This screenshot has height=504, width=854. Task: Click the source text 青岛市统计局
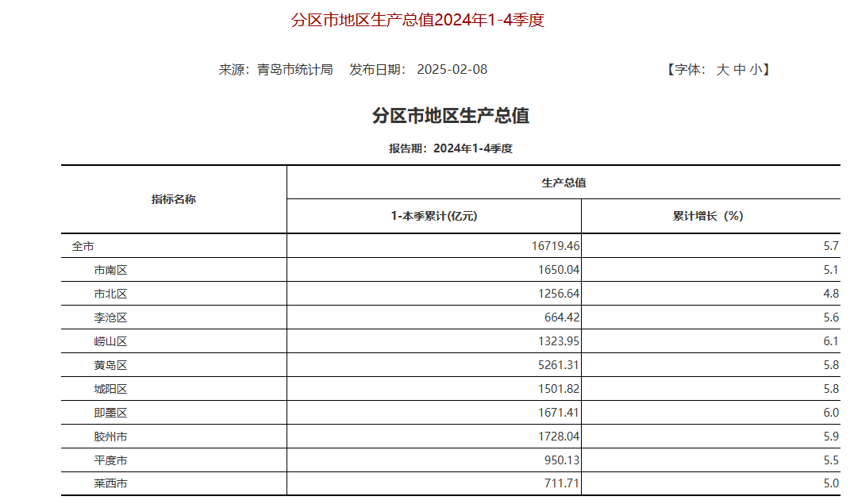(x=294, y=70)
